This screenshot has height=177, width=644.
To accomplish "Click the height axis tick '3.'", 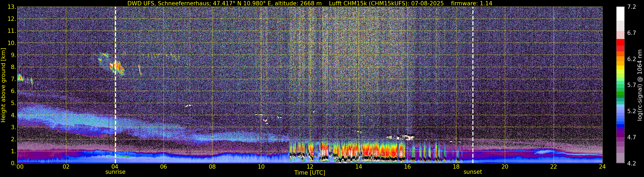I will (13, 127).
